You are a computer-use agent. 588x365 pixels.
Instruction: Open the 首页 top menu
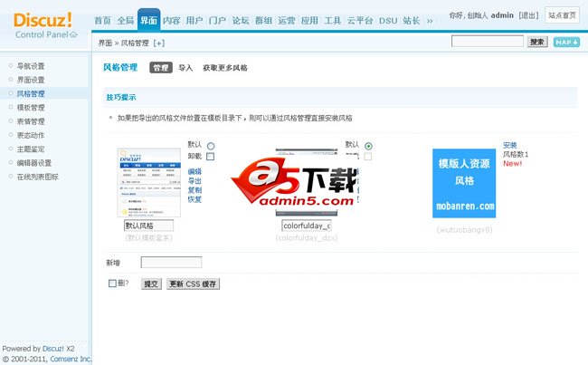click(x=102, y=20)
